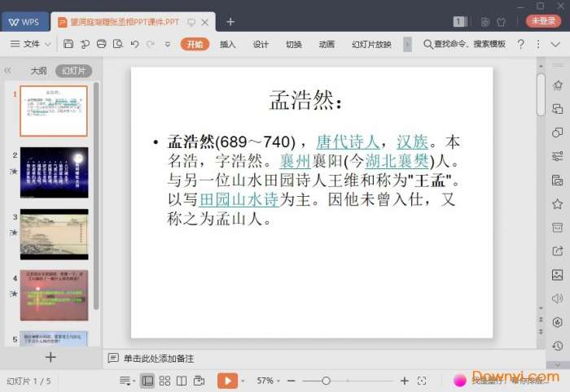The height and width of the screenshot is (392, 570).
Task: Open slideshow play options dropdown arrow
Action: pyautogui.click(x=243, y=381)
